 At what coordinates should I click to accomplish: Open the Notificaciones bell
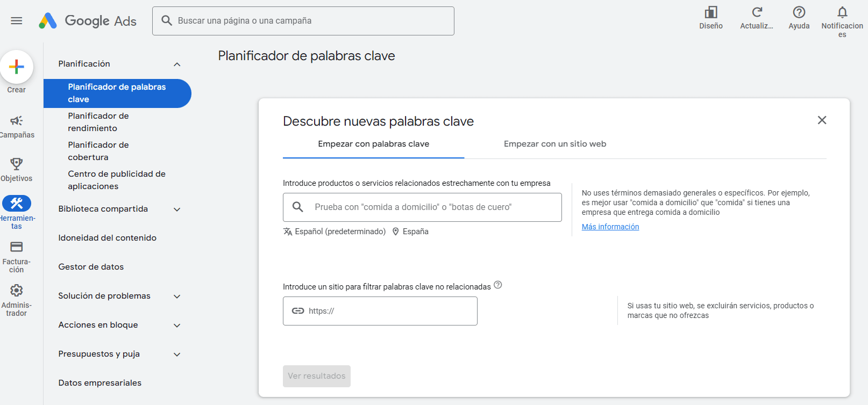point(842,12)
